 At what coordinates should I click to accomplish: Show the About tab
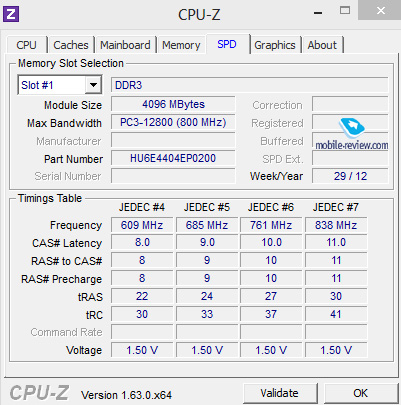[x=322, y=45]
